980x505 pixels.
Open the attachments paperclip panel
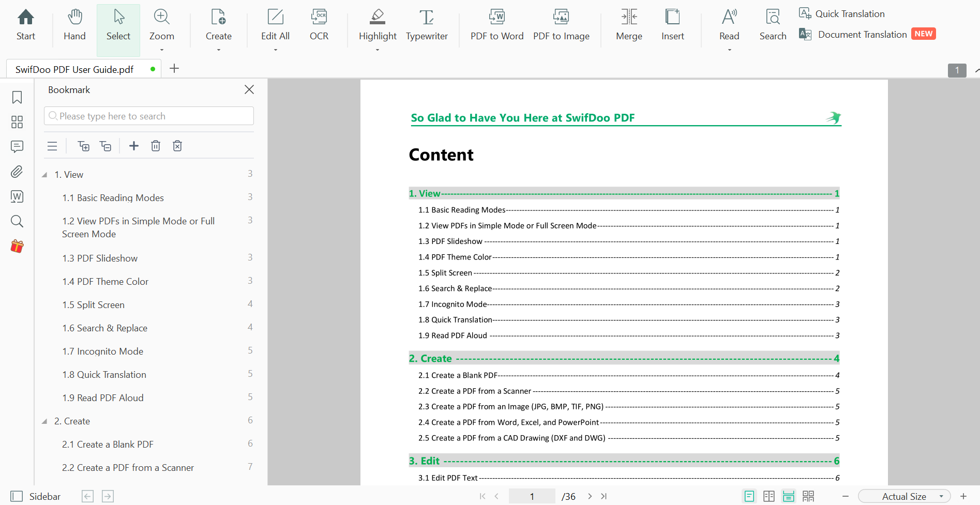(17, 172)
